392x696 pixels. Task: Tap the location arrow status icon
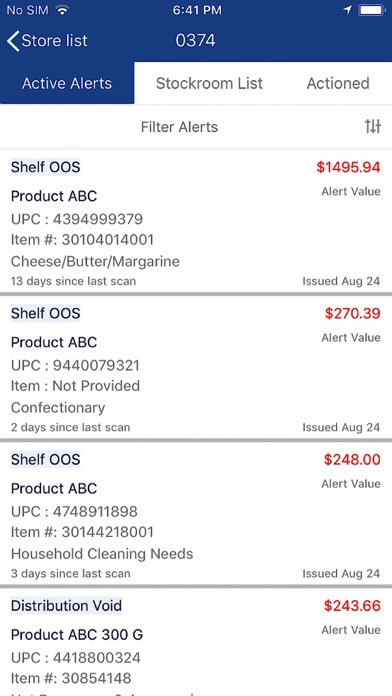click(348, 11)
